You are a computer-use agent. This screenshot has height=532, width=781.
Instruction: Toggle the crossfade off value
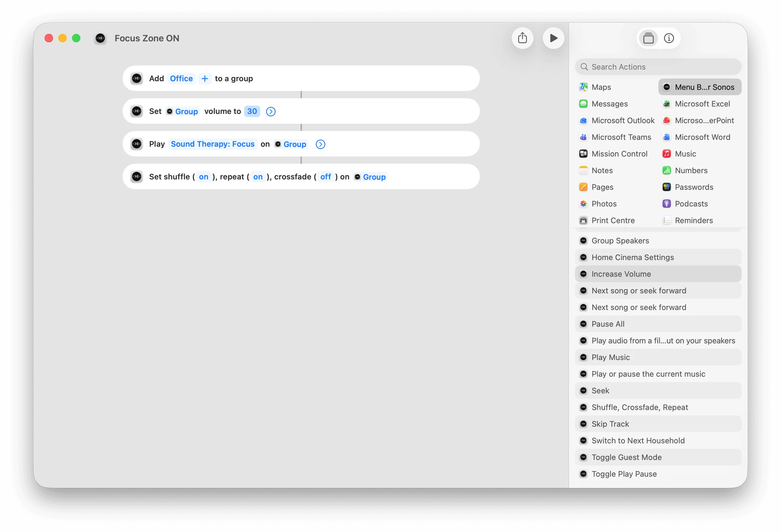325,177
